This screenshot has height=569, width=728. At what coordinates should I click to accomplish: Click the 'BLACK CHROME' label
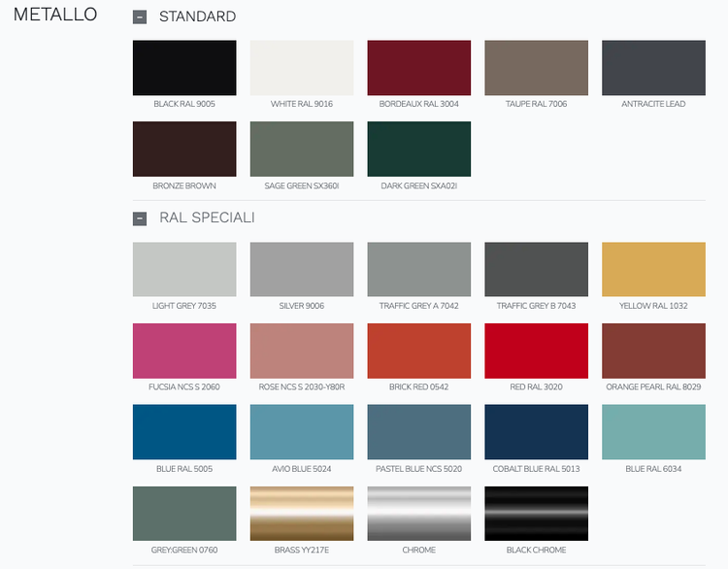[536, 550]
